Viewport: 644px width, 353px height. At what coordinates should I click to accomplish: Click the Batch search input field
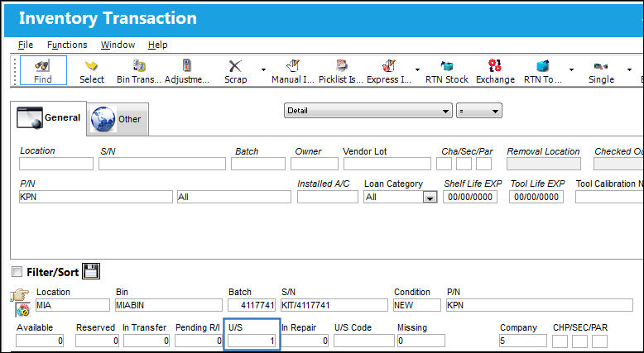[258, 164]
